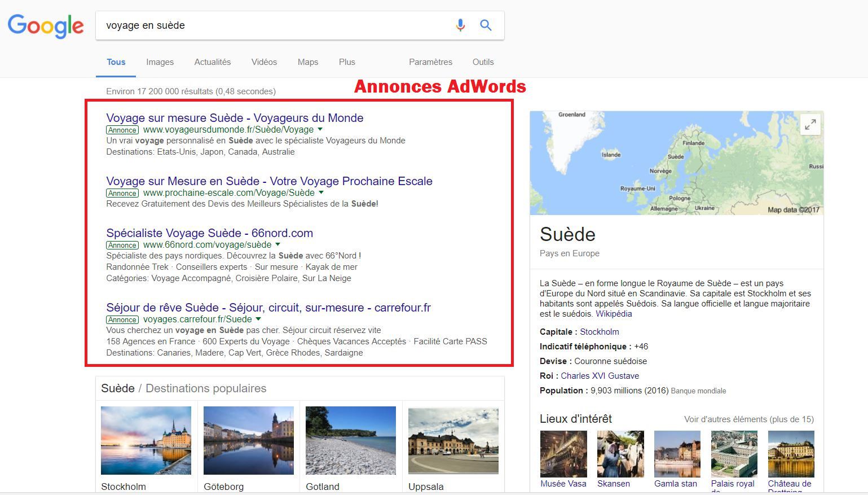Click the 'Lieux d'intérêt' heading

pos(576,419)
